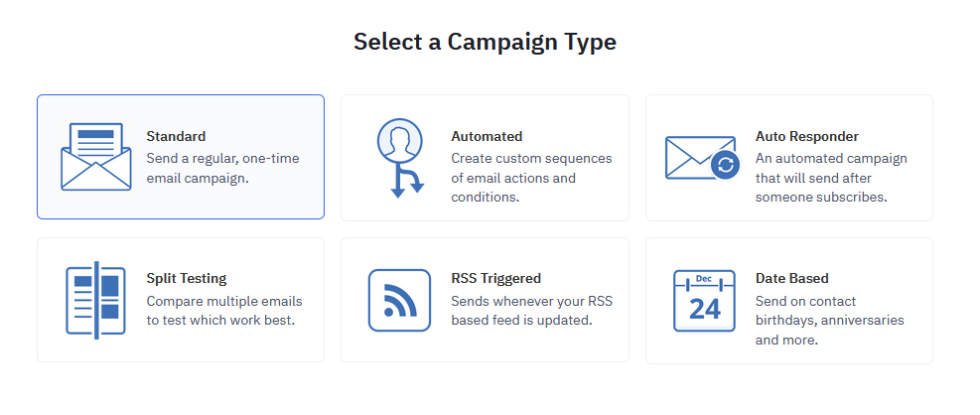Click the Date Based calendar icon
980x415 pixels.
(x=704, y=300)
